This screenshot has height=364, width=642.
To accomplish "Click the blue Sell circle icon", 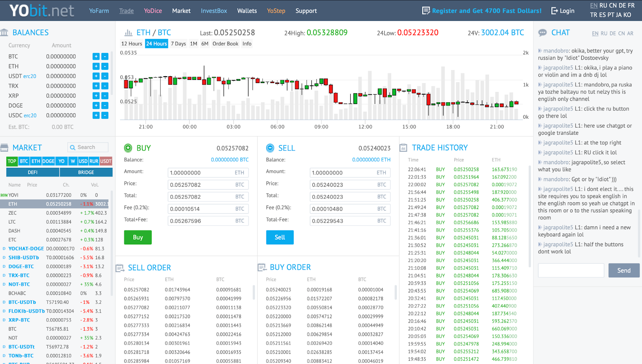I will (x=270, y=148).
